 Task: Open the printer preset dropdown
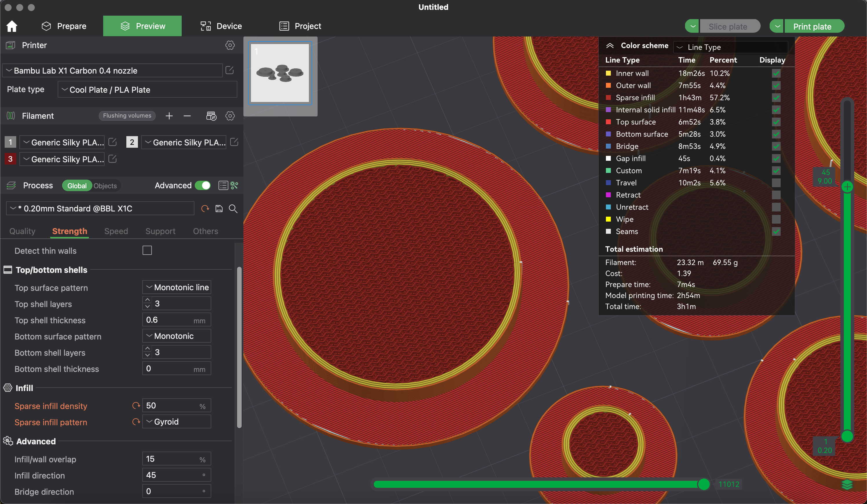112,70
